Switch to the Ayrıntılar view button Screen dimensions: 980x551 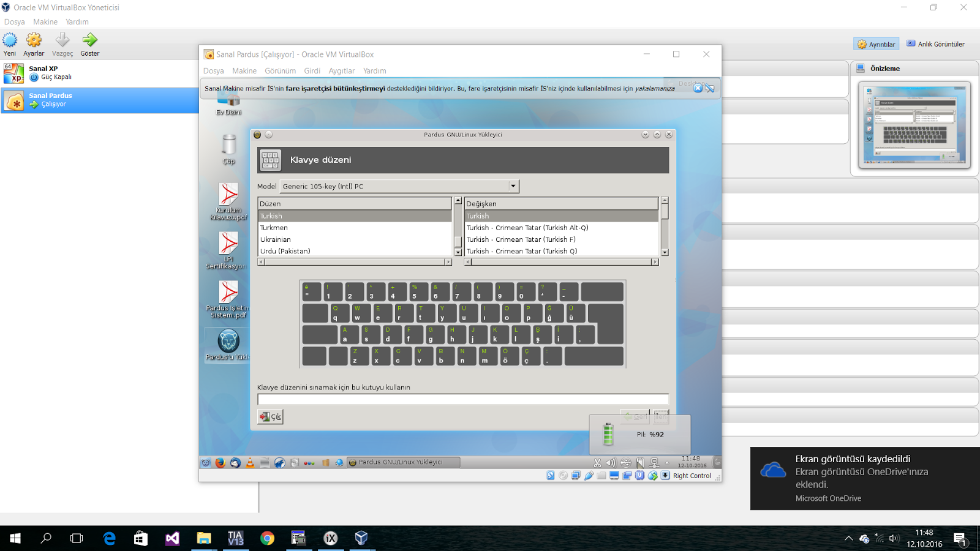tap(876, 44)
